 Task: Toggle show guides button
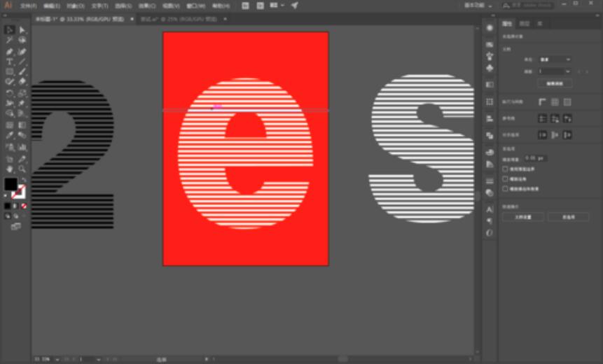[542, 118]
